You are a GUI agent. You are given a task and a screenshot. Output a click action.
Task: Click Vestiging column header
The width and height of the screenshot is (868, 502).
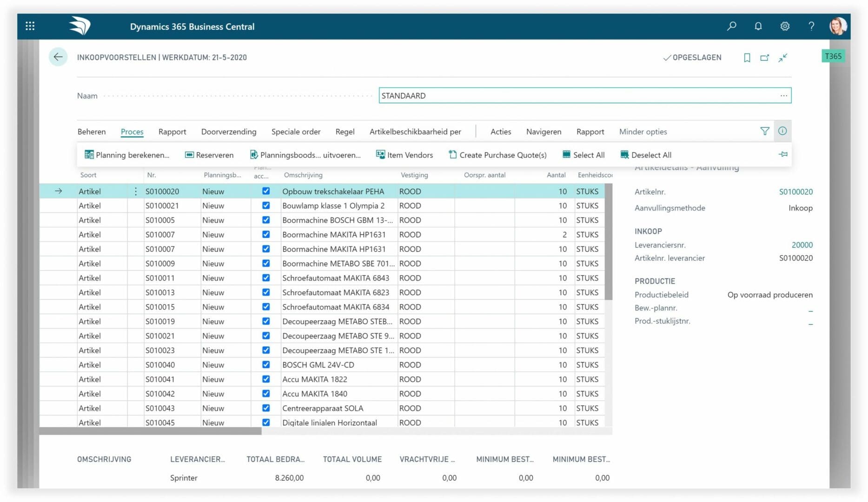pyautogui.click(x=414, y=175)
